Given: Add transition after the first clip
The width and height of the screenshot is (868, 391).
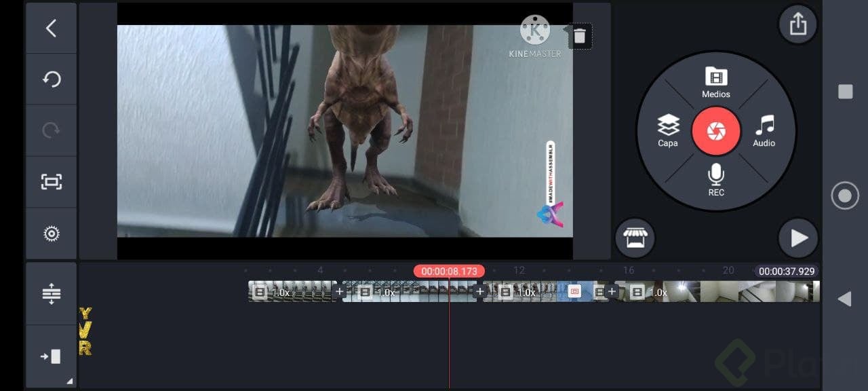Looking at the screenshot, I should coord(339,292).
